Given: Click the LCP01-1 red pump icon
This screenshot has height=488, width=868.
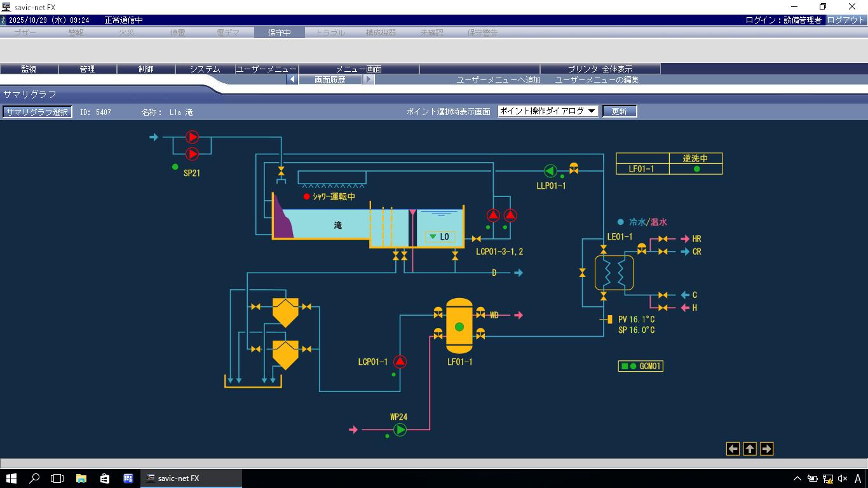Looking at the screenshot, I should coord(400,362).
